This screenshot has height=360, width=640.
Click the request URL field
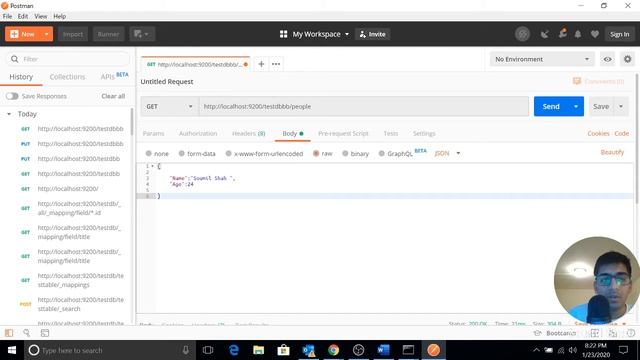click(x=363, y=107)
